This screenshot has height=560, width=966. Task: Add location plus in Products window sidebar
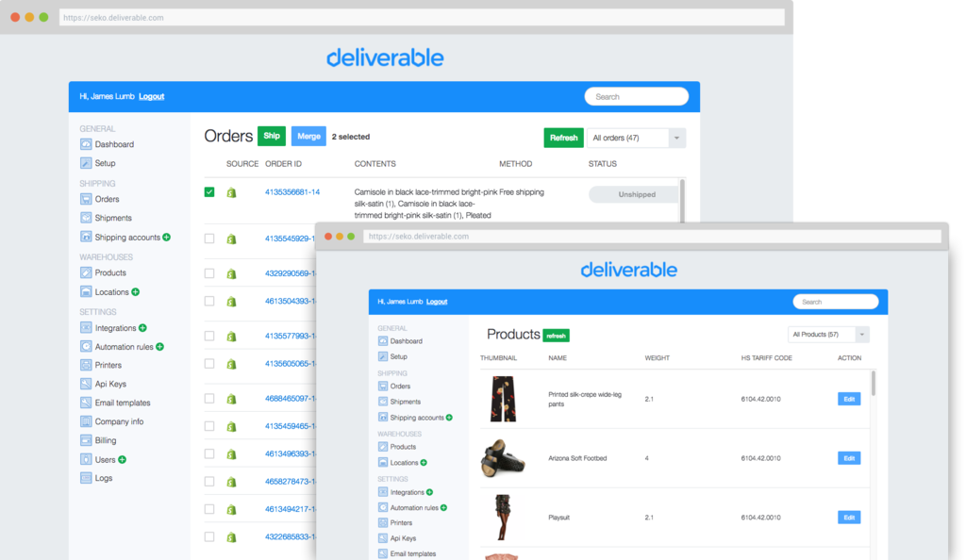tap(424, 463)
